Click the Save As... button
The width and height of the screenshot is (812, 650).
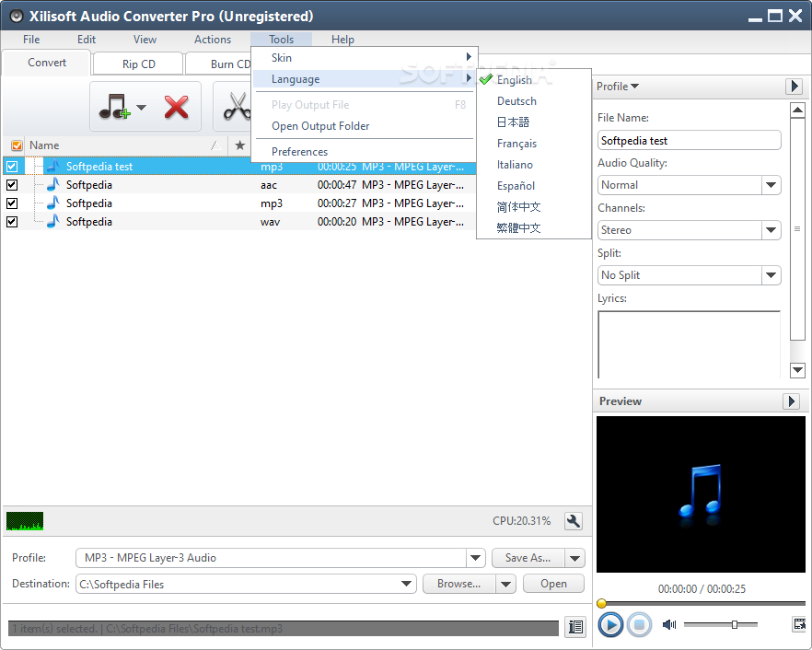pyautogui.click(x=528, y=558)
